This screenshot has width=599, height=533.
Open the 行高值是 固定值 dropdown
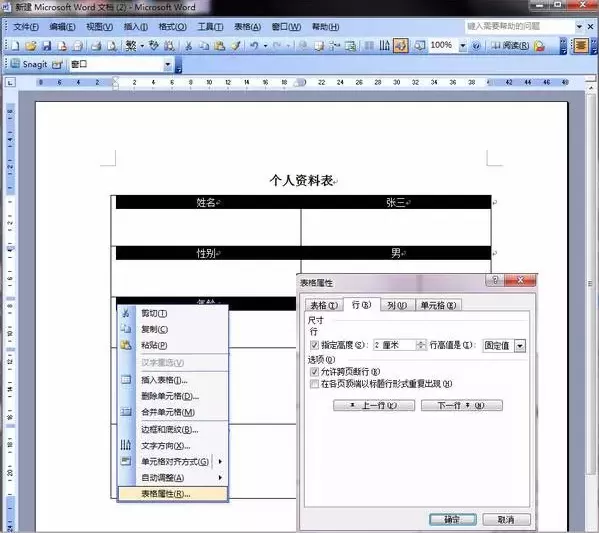coord(520,346)
